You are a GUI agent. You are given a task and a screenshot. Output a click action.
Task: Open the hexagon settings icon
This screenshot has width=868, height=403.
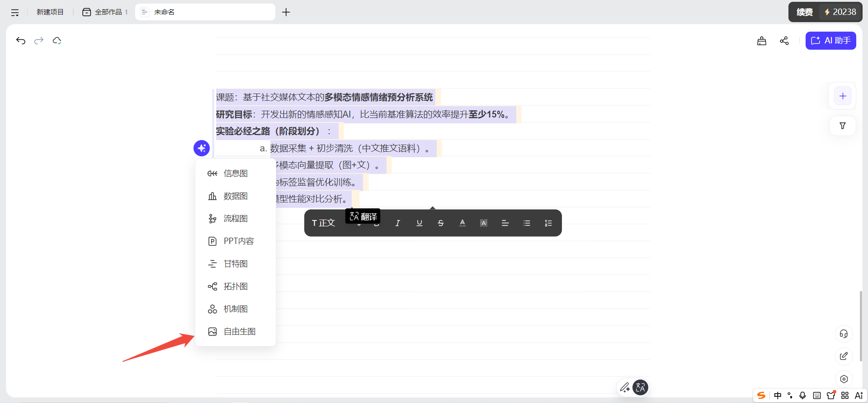(844, 379)
